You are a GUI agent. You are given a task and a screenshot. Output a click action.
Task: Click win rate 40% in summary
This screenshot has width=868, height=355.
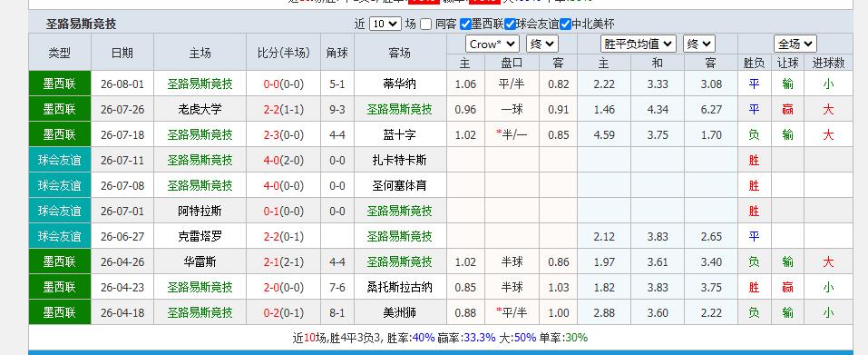[x=424, y=337]
